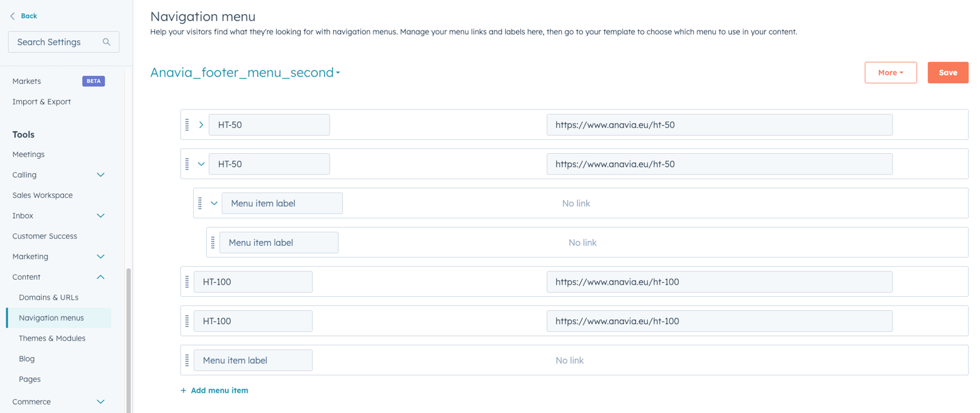The width and height of the screenshot is (980, 413).
Task: Click drag handle of the HT-100 row under nested items
Action: point(187,282)
